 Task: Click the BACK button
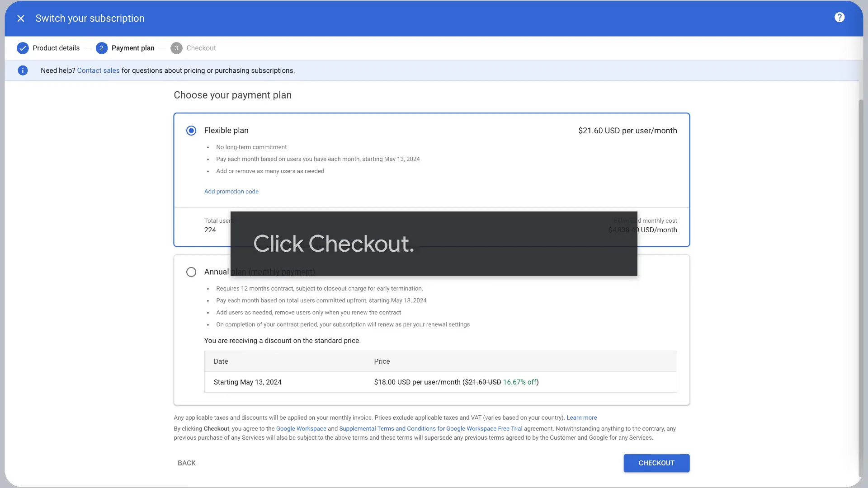(x=187, y=463)
